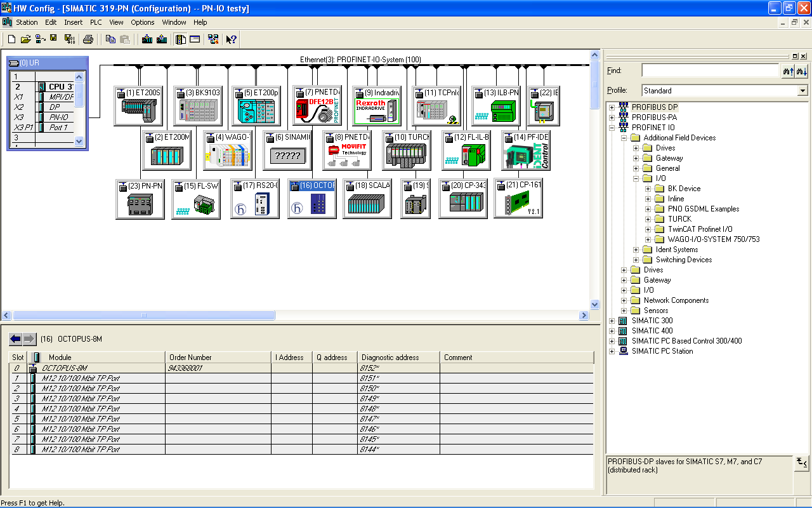Select the (4) WAGO device icon

[x=228, y=150]
